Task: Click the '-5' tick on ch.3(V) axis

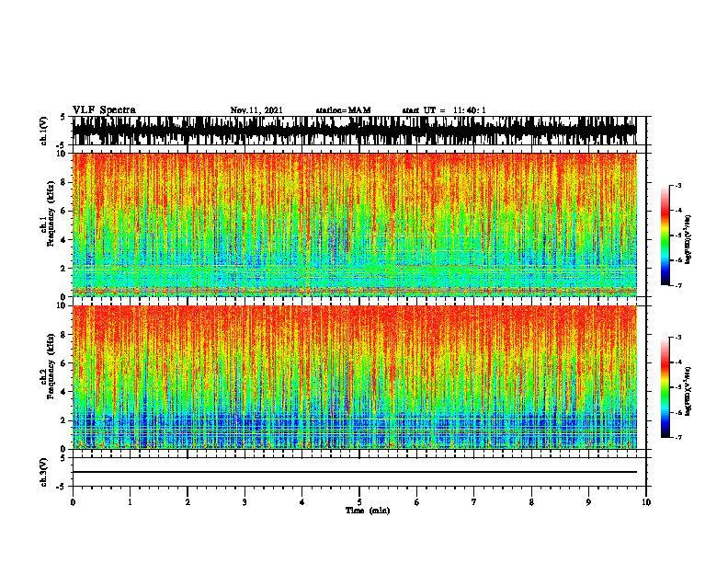Action: click(63, 487)
